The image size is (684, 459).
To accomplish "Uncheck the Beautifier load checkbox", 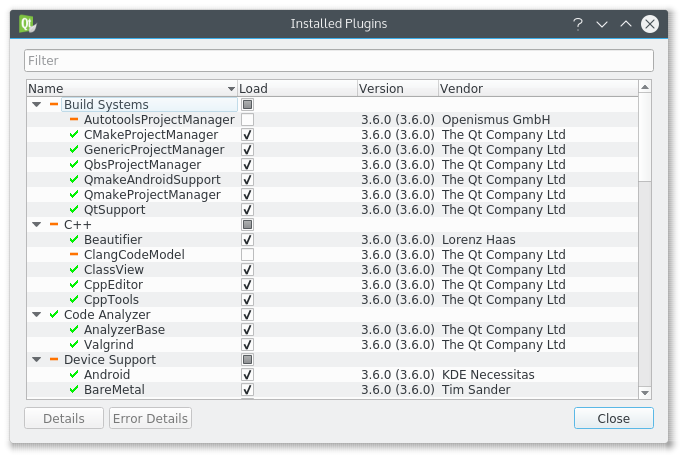I will coord(247,240).
